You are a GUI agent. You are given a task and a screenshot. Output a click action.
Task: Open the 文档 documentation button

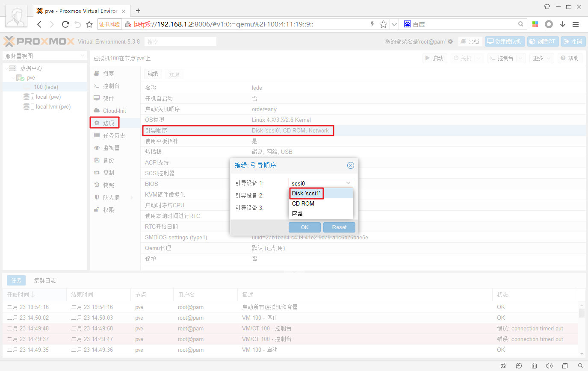[470, 41]
